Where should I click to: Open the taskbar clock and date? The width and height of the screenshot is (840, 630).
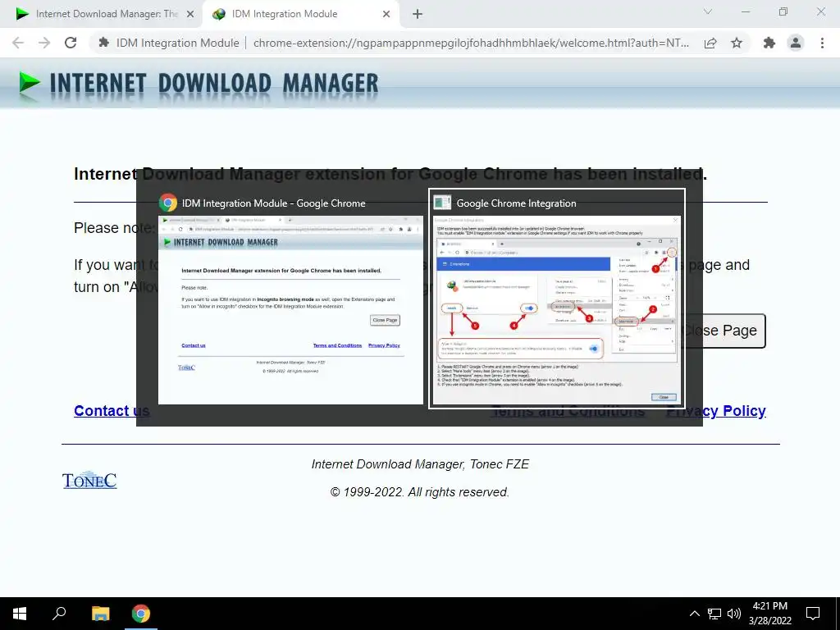pos(769,614)
